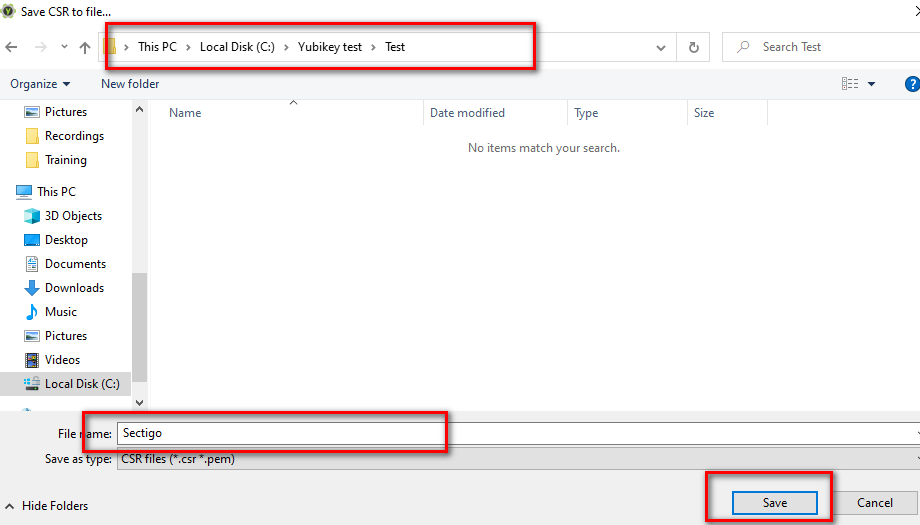Image resolution: width=920 pixels, height=525 pixels.
Task: Open Downloads folder in sidebar
Action: click(x=73, y=288)
